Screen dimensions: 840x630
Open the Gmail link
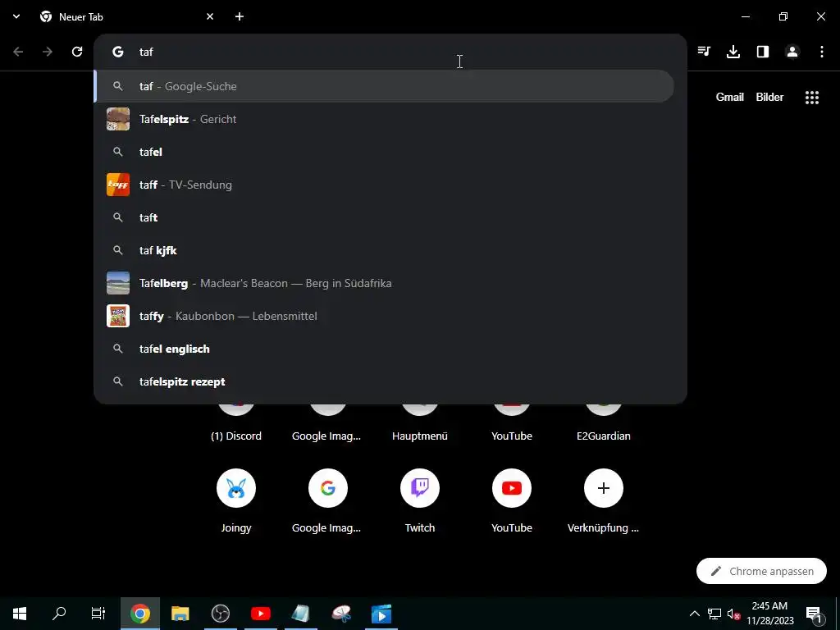pos(729,97)
